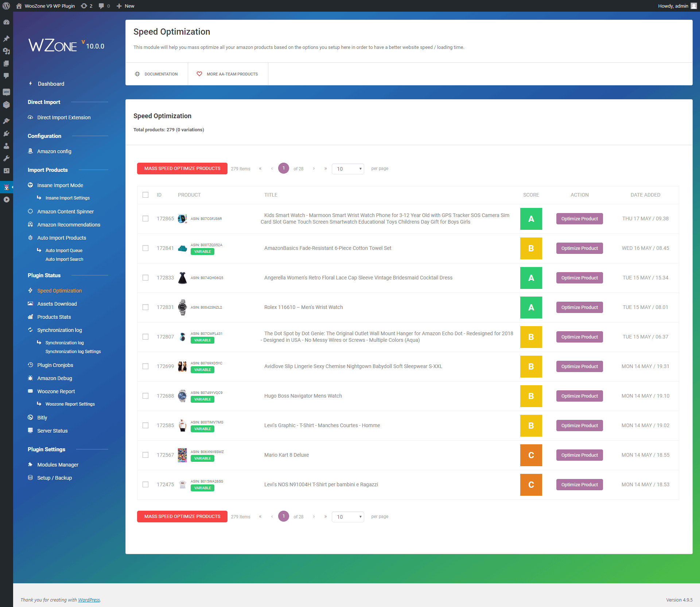This screenshot has width=700, height=607.
Task: Open the WooCommerce icon in WP sidebar
Action: (x=6, y=92)
